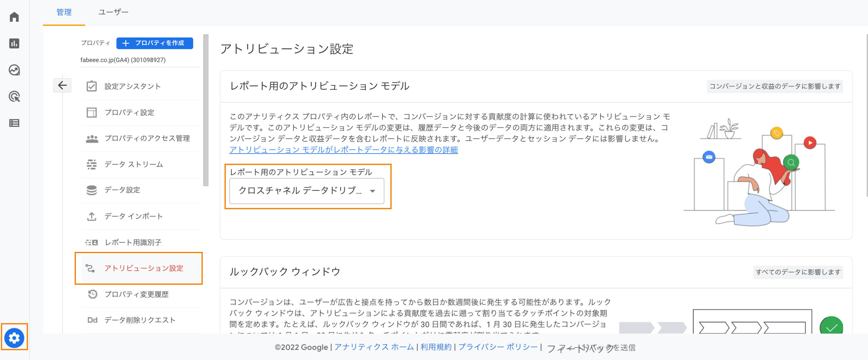Select 設定アシスタント menu item
Image resolution: width=868 pixels, height=360 pixels.
click(x=141, y=86)
